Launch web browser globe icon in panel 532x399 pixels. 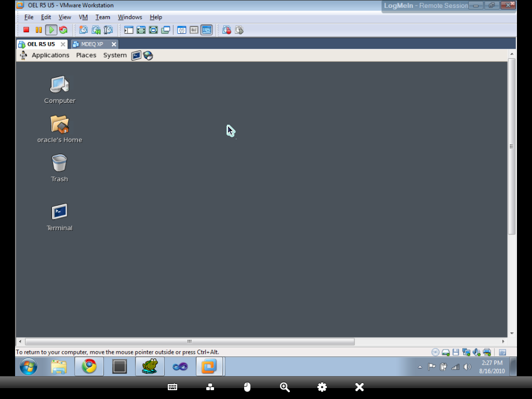click(x=148, y=55)
